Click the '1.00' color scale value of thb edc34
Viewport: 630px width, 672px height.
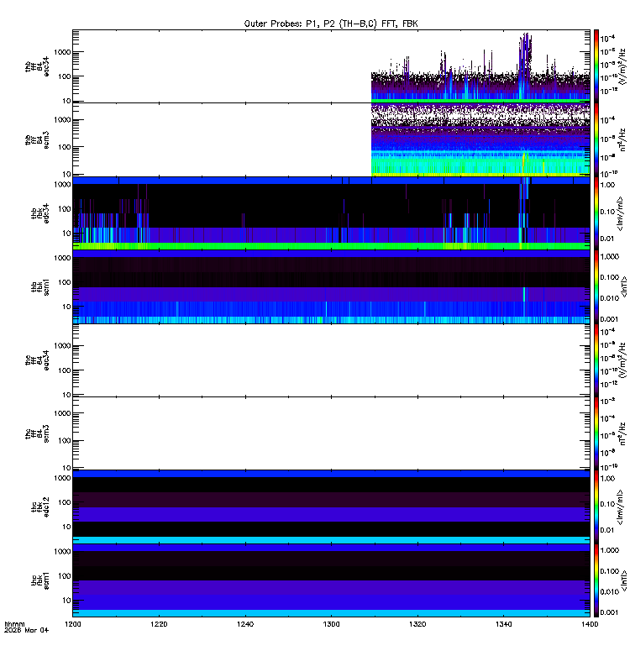(607, 185)
